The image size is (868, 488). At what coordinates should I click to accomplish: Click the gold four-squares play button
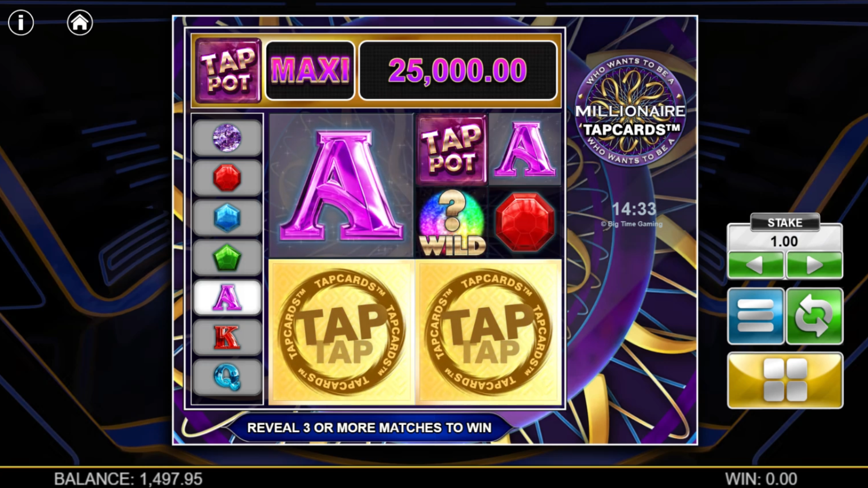[x=785, y=380]
